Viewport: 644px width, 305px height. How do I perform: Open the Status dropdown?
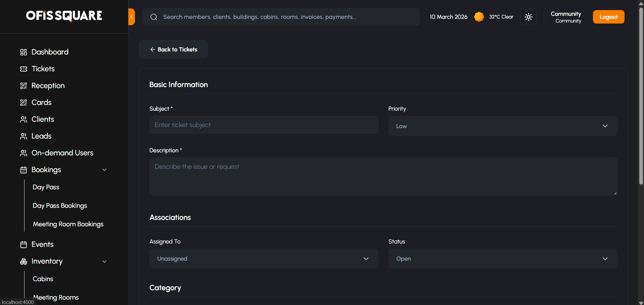[x=503, y=259]
